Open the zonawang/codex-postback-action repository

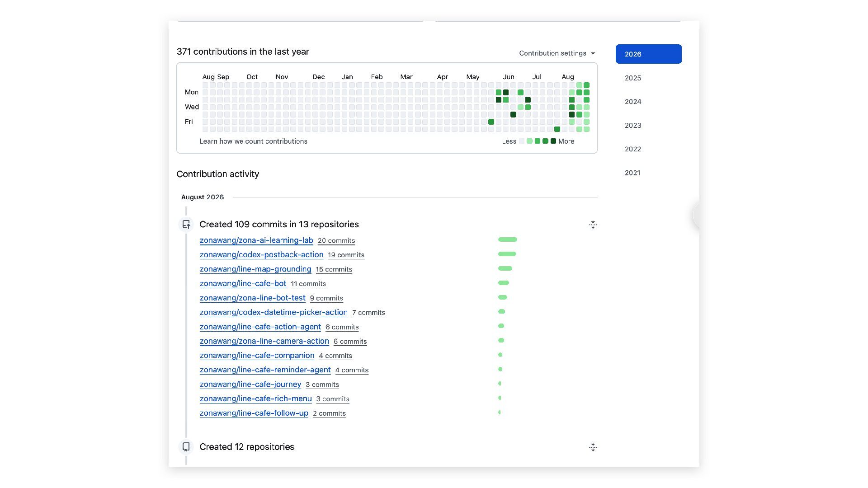262,255
